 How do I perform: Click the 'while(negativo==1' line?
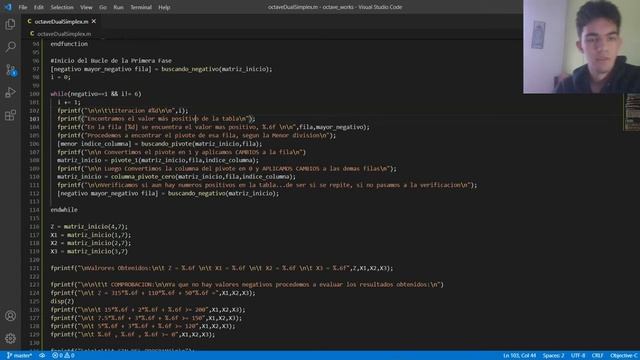point(96,94)
